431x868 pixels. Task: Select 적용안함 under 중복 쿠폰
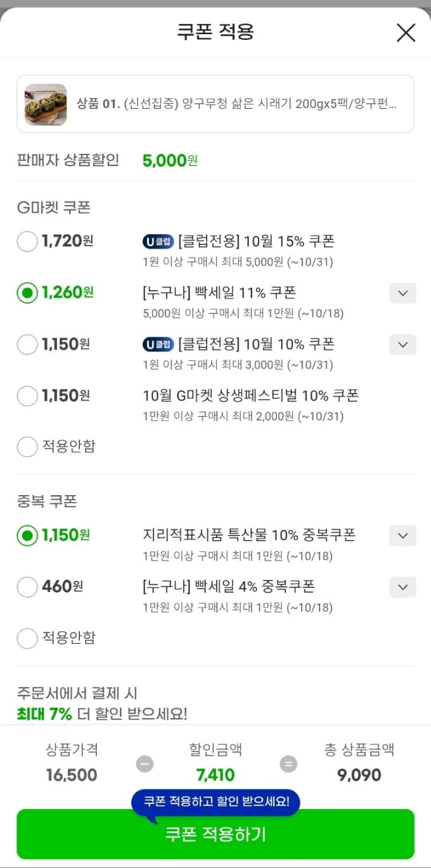(27, 638)
